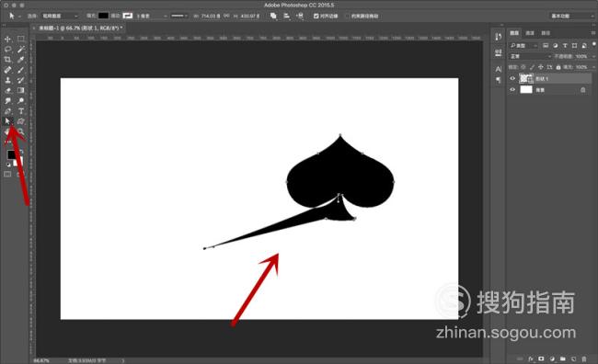Image resolution: width=598 pixels, height=364 pixels.
Task: Open the workspace switcher dropdown
Action: coord(571,16)
